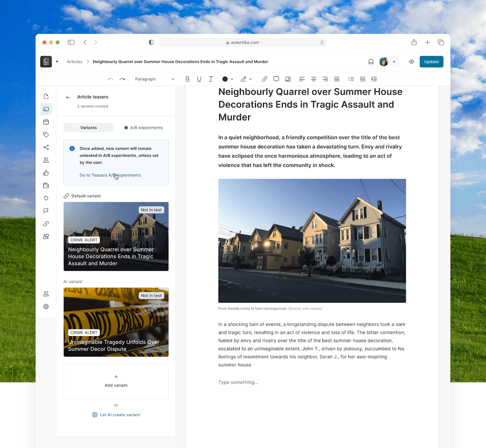The image size is (486, 448).
Task: Open a new browser tab
Action: click(x=427, y=42)
